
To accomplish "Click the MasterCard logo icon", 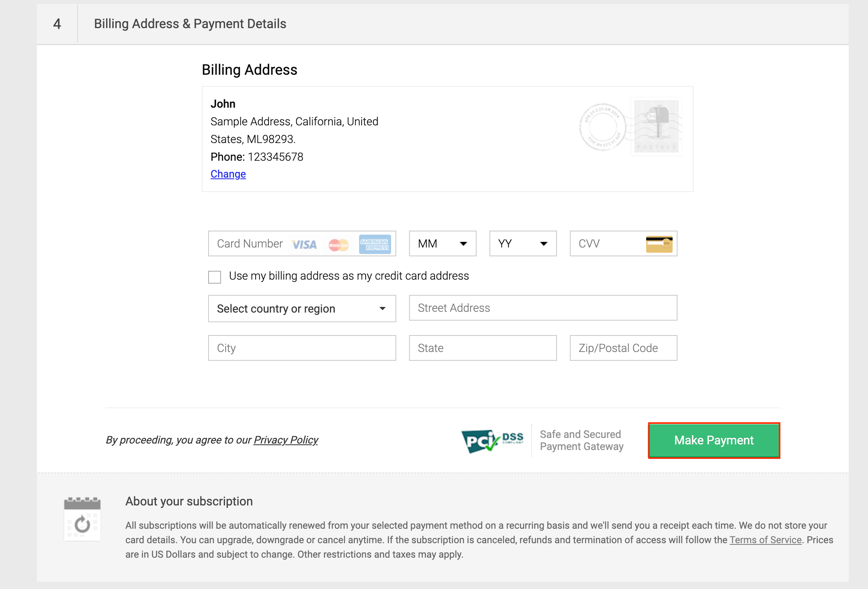I will (338, 244).
